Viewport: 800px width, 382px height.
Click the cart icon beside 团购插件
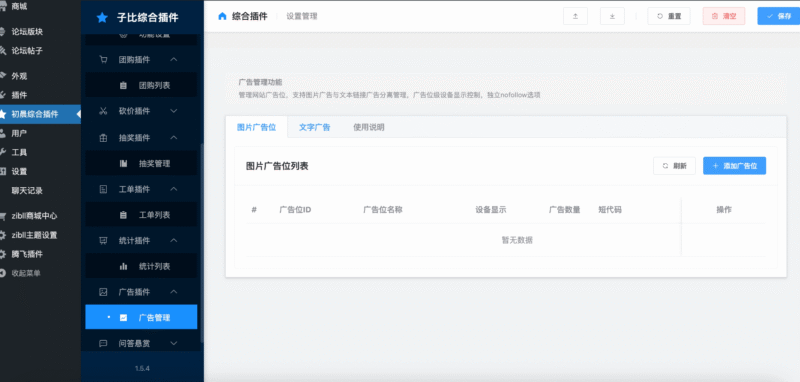pyautogui.click(x=103, y=60)
